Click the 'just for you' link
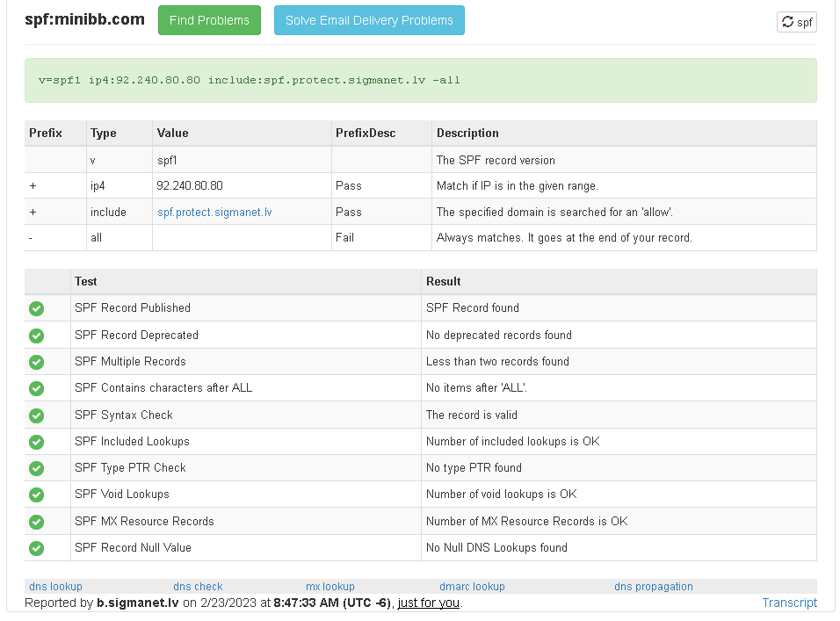The width and height of the screenshot is (840, 621). [429, 603]
